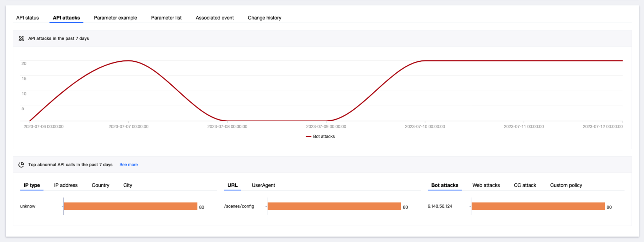Show abnormal calls by Country
This screenshot has width=644, height=242.
tap(100, 185)
